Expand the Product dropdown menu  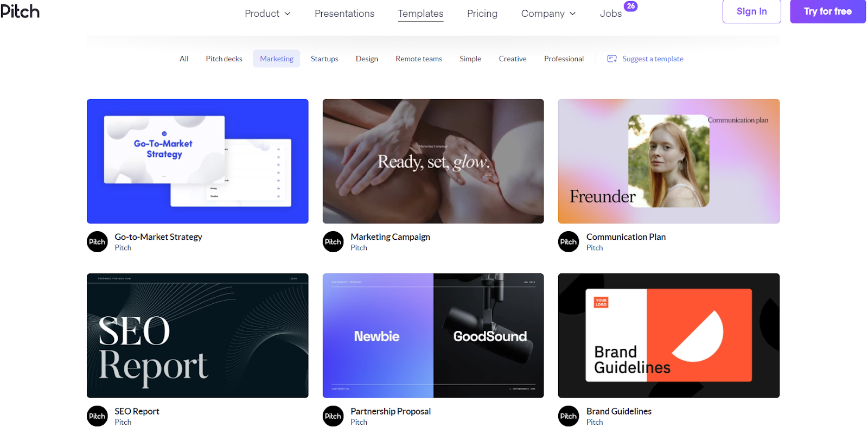pos(267,14)
